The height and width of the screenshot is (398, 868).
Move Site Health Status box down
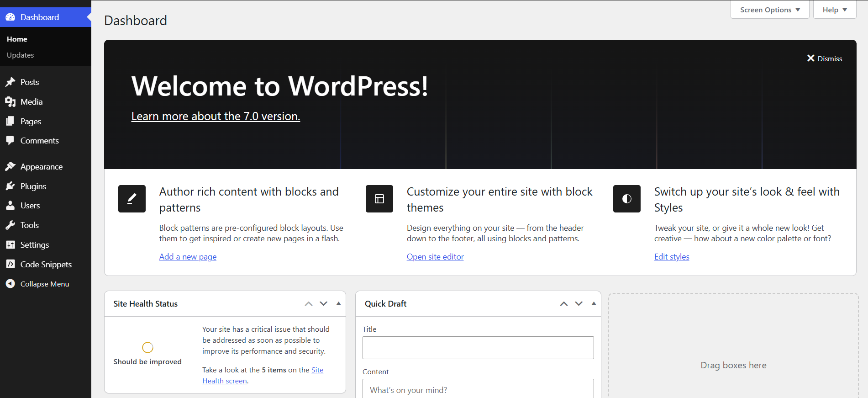click(324, 304)
